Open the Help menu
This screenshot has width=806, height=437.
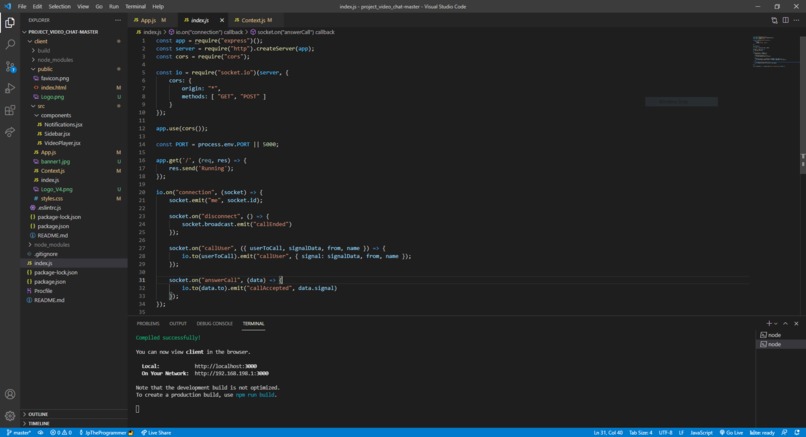(x=158, y=7)
